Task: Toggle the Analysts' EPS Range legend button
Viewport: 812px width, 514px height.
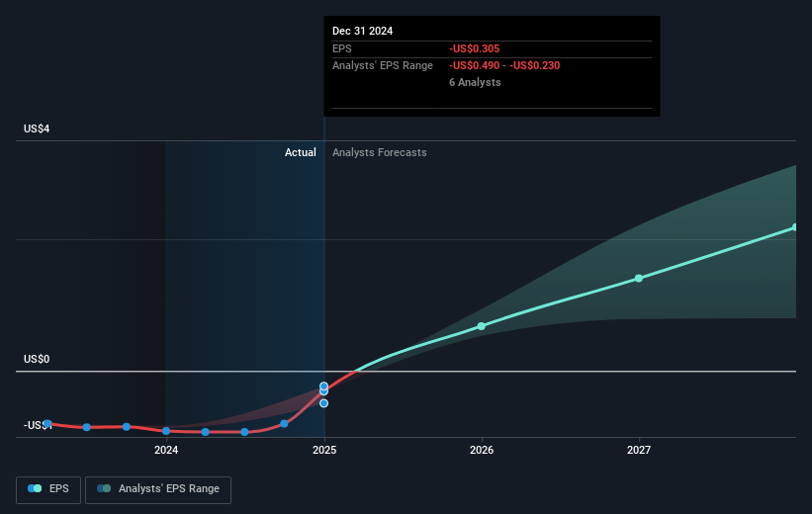Action: tap(158, 489)
